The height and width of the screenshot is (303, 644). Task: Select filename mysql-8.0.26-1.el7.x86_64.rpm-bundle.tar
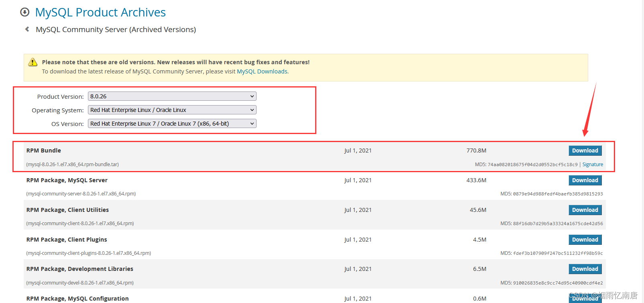[x=72, y=165]
